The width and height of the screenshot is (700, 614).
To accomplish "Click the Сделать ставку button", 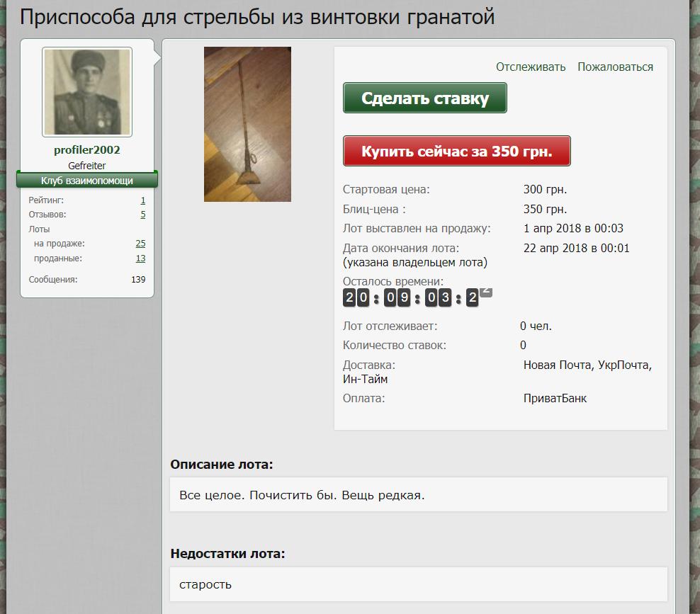I will pos(425,98).
